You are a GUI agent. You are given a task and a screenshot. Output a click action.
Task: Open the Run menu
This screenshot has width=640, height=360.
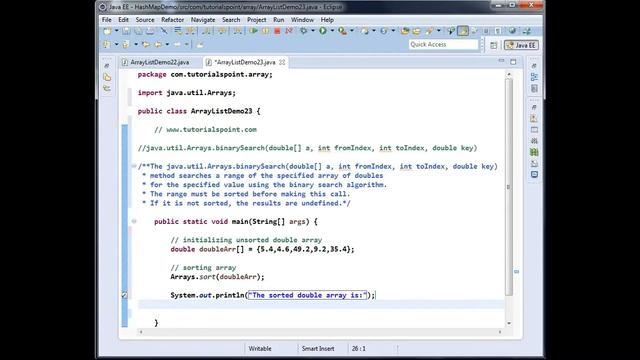tap(279, 20)
